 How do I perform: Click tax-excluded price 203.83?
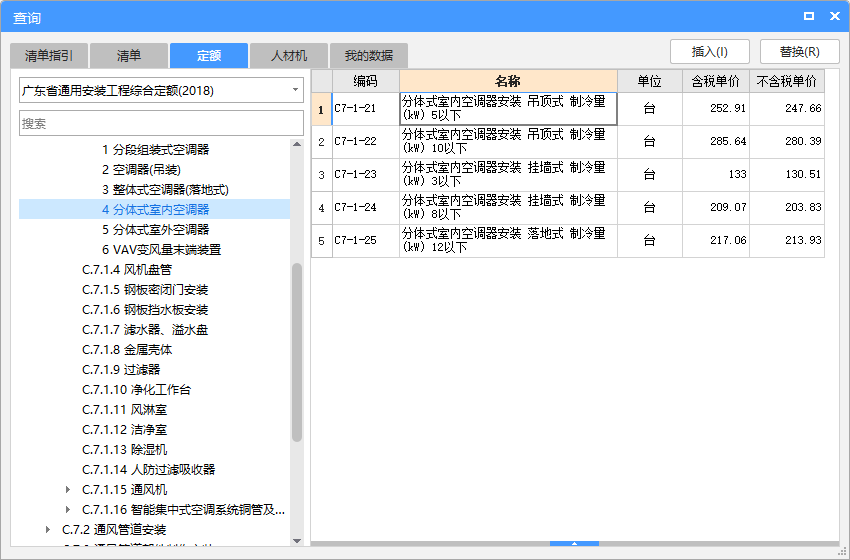click(803, 208)
